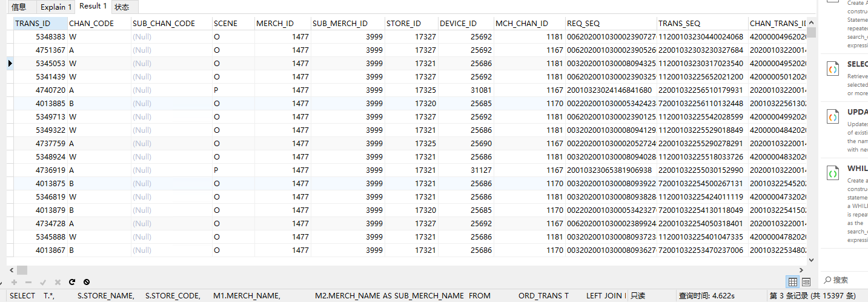
Task: Click the discard changes X icon
Action: tap(58, 282)
